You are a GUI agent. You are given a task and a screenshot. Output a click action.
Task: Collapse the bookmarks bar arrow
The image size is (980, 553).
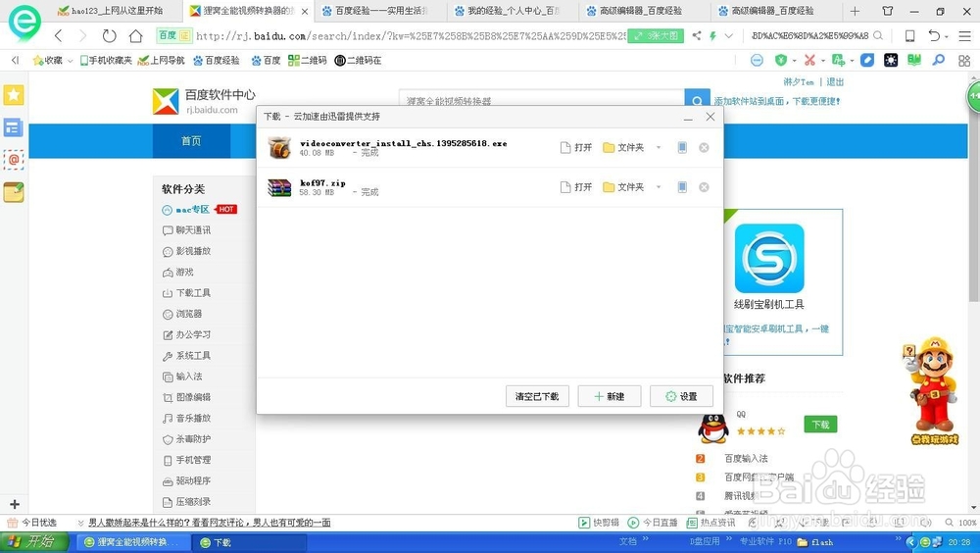[15, 60]
